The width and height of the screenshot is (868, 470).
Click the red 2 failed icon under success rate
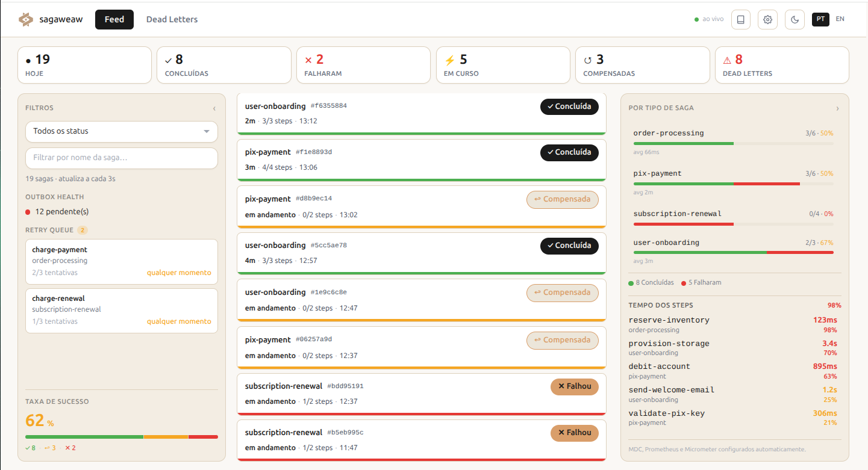[x=70, y=448]
